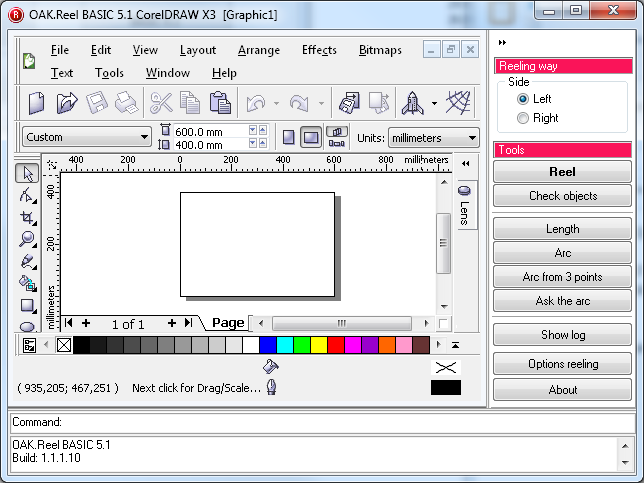644x483 pixels.
Task: Click the Check objects button
Action: pos(562,196)
